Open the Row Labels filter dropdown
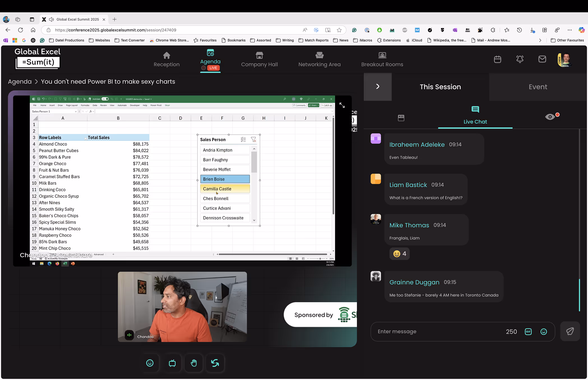Image resolution: width=588 pixels, height=380 pixels. [x=86, y=138]
